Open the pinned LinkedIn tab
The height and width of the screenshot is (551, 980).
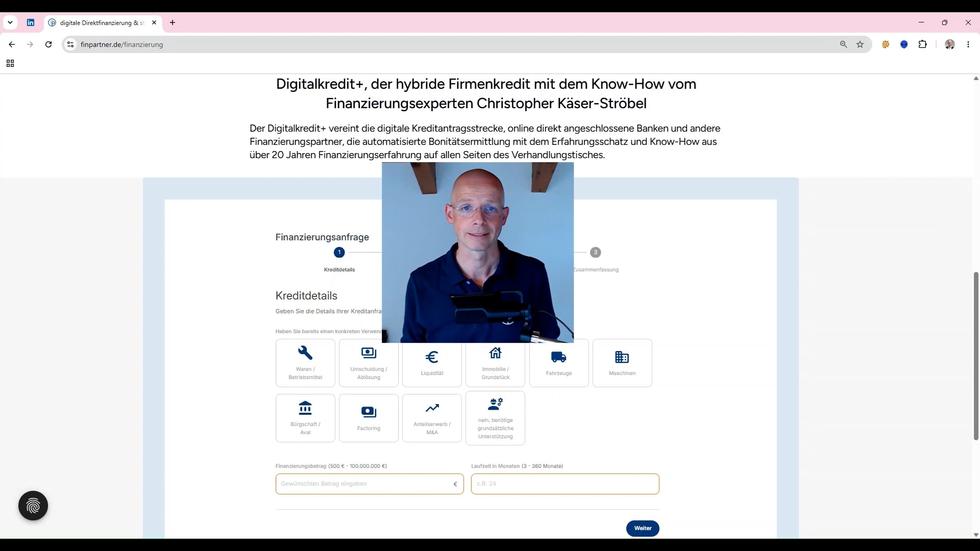(x=31, y=22)
